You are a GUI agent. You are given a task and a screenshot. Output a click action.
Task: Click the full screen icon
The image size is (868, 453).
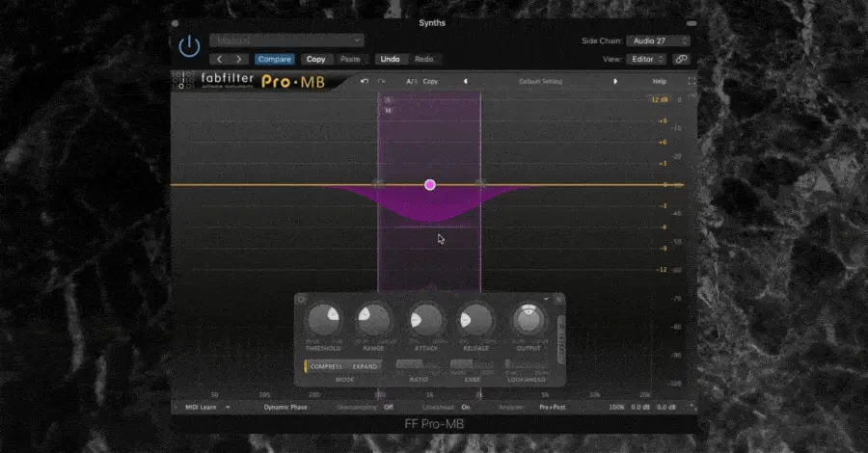coord(692,81)
